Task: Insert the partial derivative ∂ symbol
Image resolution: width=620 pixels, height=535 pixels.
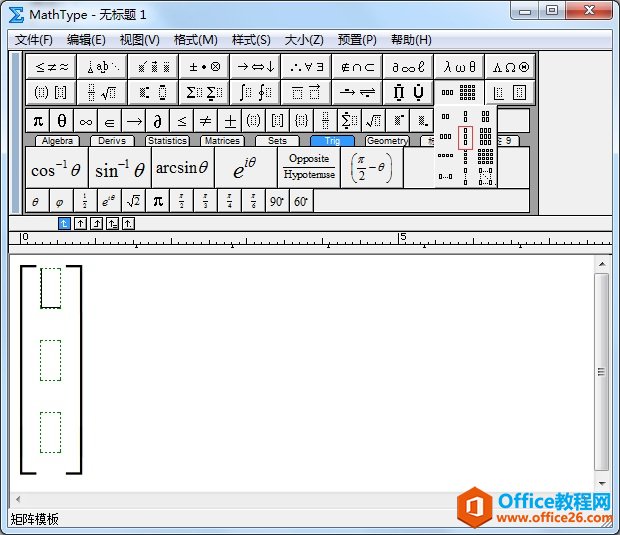Action: click(157, 121)
